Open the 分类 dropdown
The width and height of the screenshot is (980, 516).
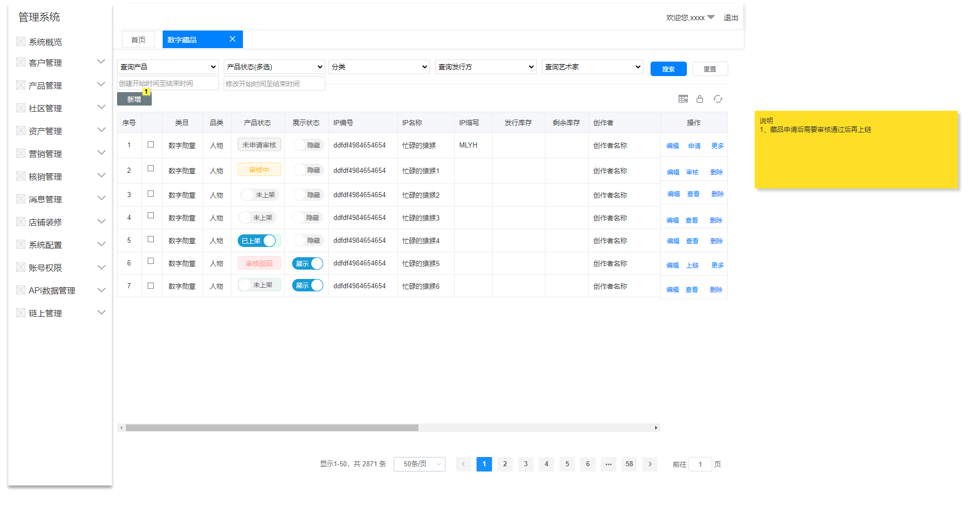(379, 67)
